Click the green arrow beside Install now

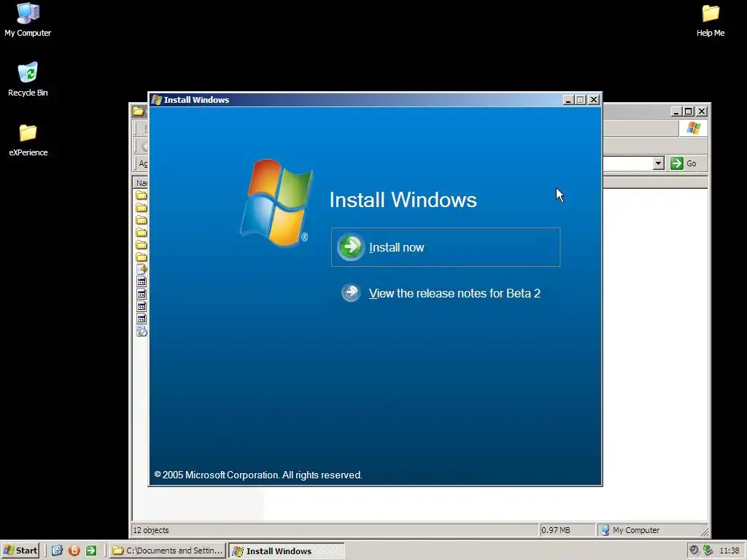(x=351, y=246)
